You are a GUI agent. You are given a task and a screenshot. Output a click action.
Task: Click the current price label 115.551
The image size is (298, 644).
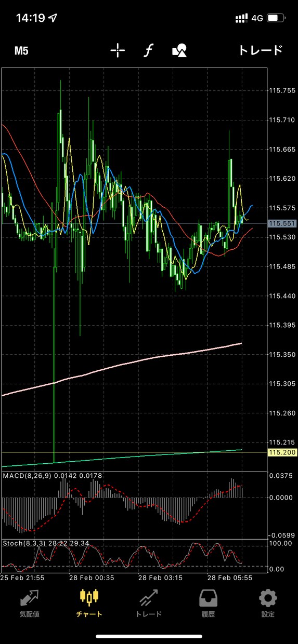coord(282,223)
